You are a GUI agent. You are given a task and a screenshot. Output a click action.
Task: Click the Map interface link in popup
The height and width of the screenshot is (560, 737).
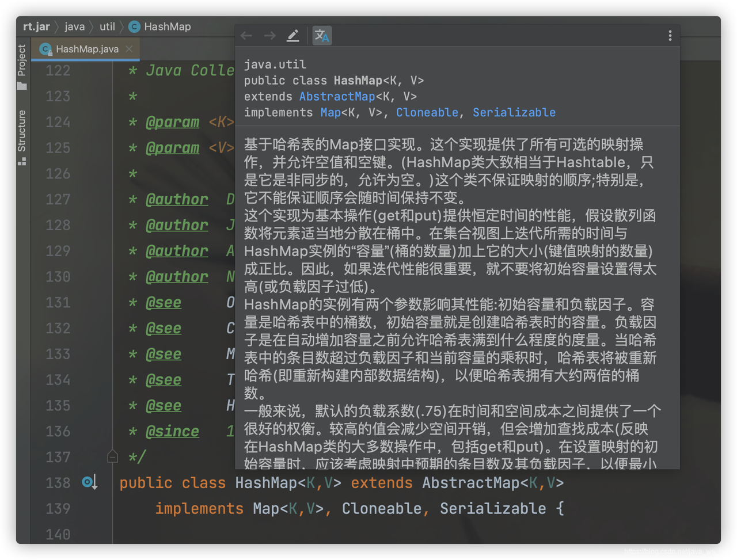point(330,112)
